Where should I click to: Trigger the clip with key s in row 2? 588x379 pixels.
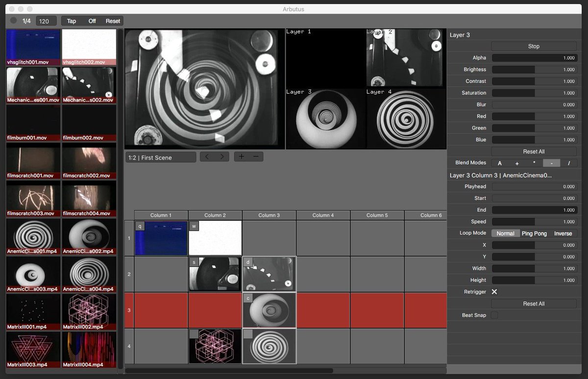tap(215, 274)
